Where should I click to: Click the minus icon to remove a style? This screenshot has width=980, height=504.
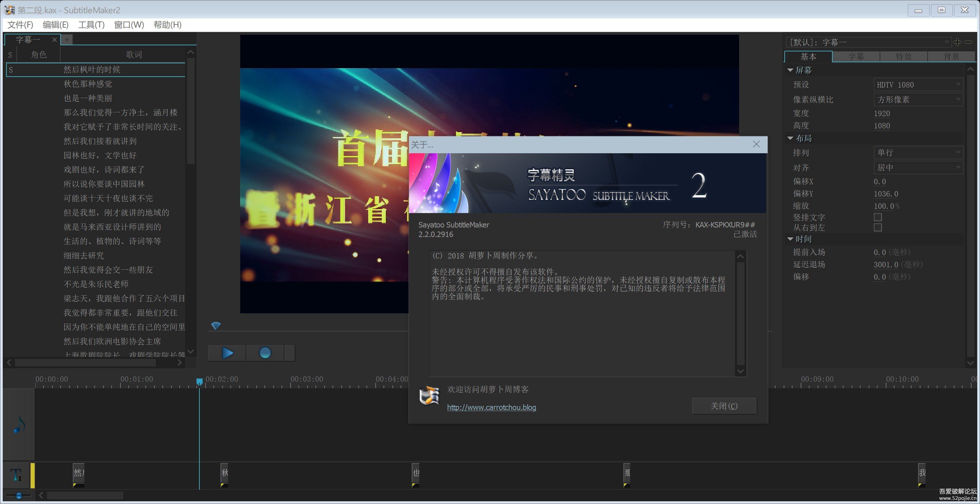point(968,42)
